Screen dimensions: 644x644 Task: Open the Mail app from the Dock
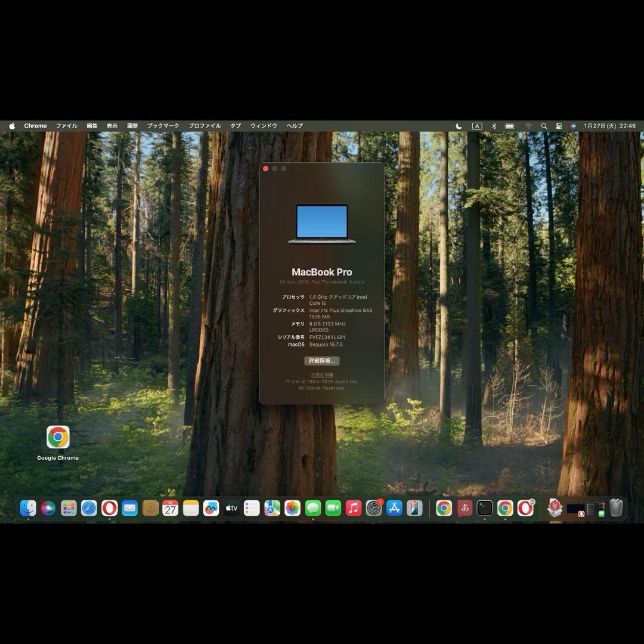129,508
